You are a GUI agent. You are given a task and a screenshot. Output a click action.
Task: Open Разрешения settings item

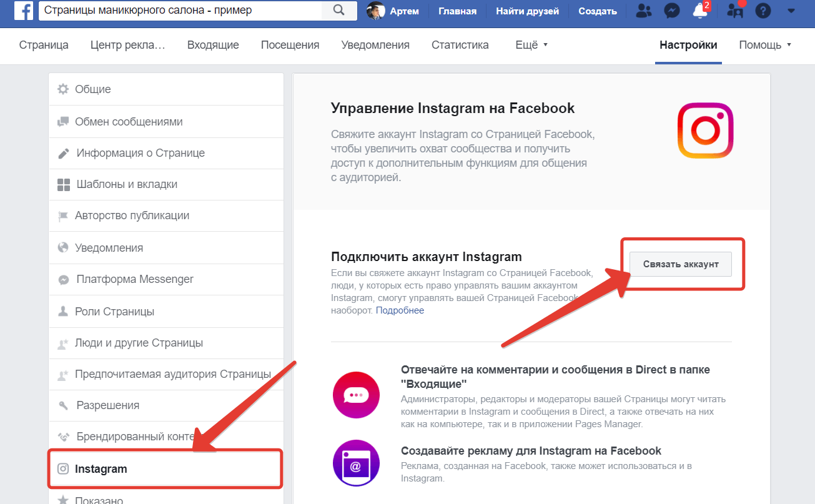coord(166,405)
